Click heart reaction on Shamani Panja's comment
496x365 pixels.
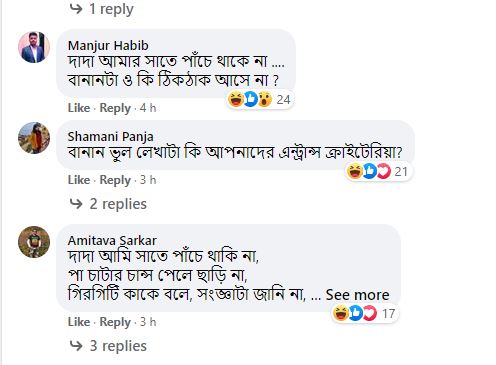[384, 171]
